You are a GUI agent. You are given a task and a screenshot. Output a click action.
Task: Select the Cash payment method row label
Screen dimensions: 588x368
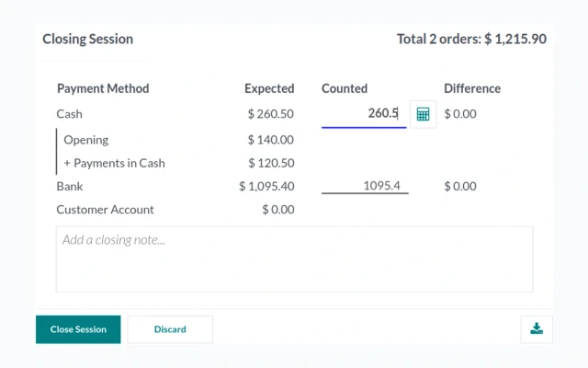(70, 114)
